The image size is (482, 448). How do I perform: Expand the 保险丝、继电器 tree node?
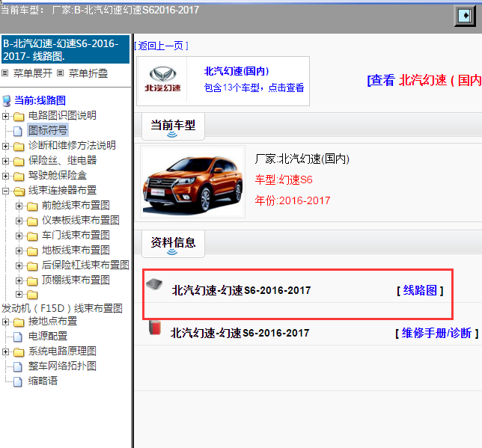(x=5, y=161)
